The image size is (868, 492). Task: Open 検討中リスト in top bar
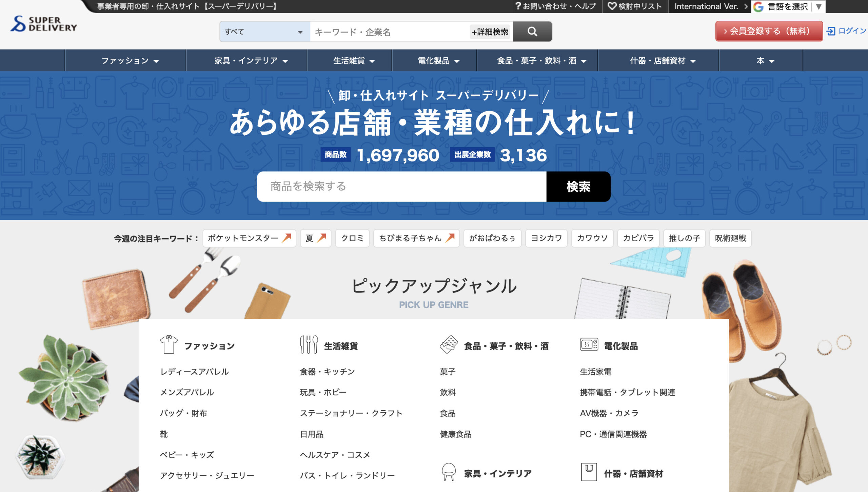click(x=635, y=6)
